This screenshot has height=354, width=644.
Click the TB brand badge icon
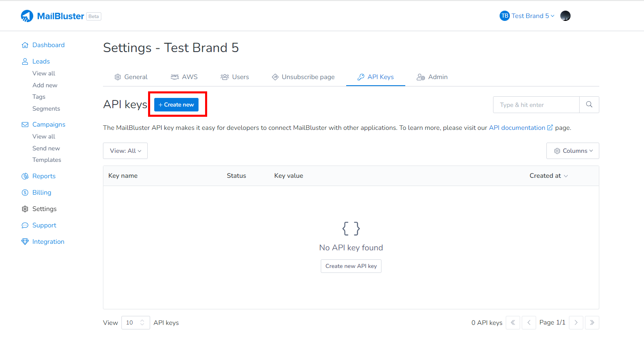coord(505,16)
